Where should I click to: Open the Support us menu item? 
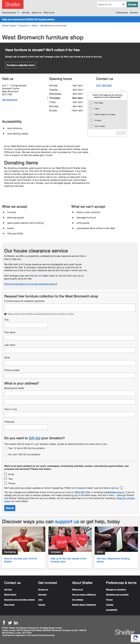coord(36,12)
